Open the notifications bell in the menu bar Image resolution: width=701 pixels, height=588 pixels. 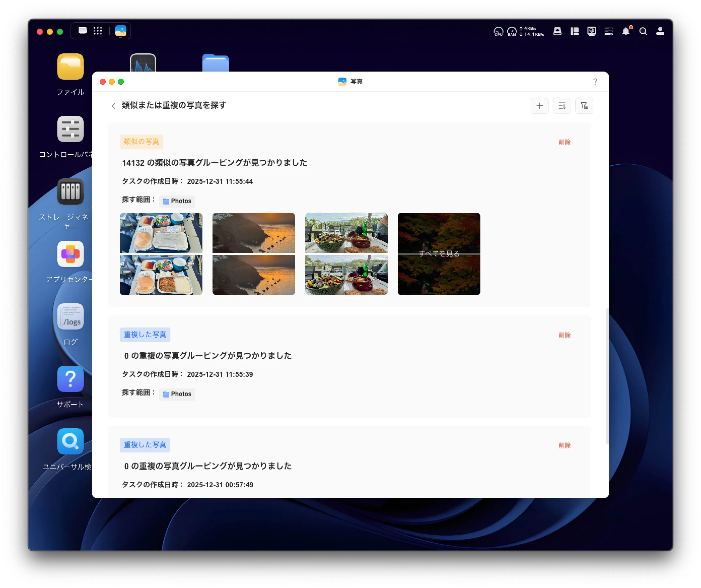626,31
